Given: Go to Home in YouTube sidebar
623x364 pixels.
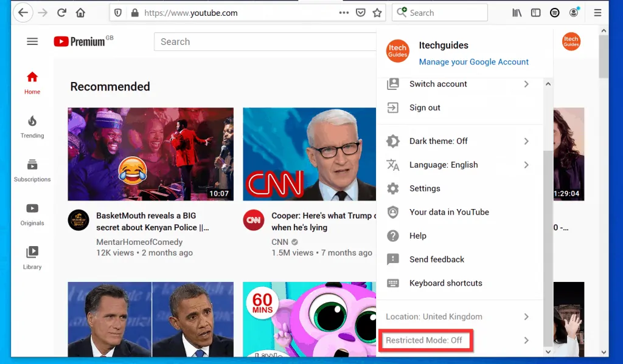Looking at the screenshot, I should click(x=32, y=83).
